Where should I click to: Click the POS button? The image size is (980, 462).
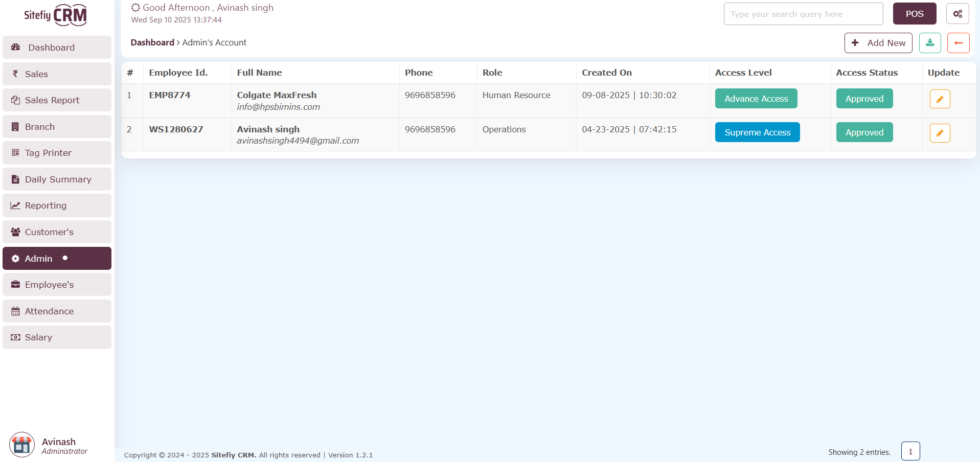(914, 14)
